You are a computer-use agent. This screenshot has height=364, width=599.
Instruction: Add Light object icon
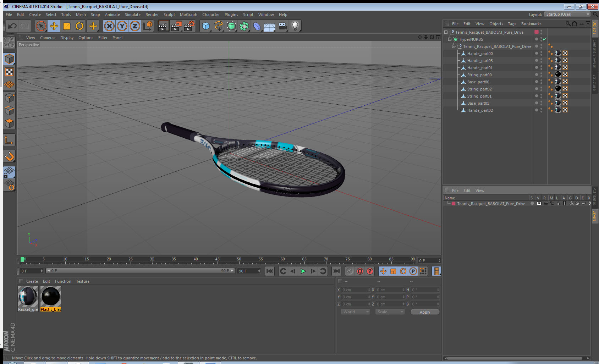pos(295,26)
